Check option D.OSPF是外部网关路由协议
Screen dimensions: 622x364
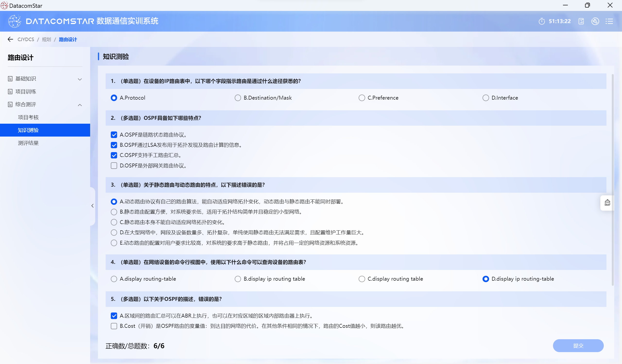(x=114, y=165)
